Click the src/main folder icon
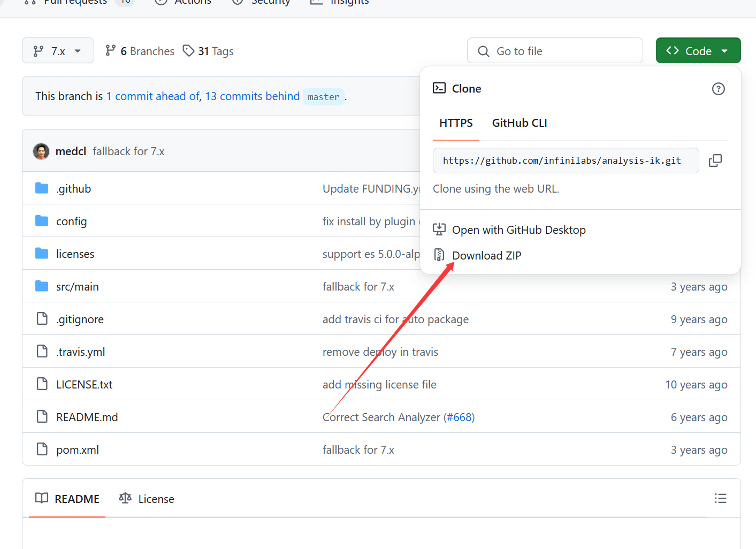 [42, 286]
